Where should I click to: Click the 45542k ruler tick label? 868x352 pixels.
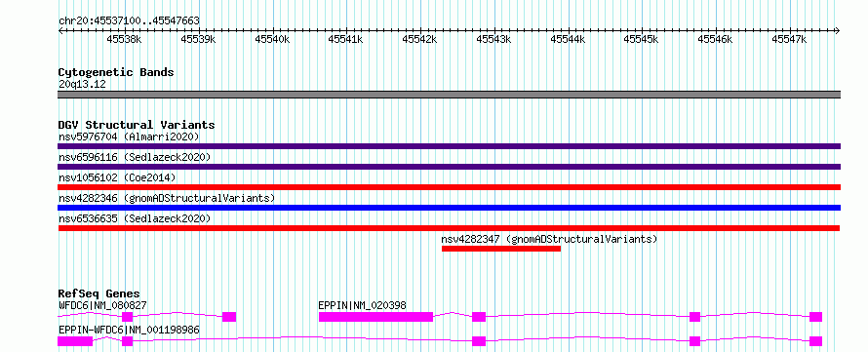(x=420, y=39)
